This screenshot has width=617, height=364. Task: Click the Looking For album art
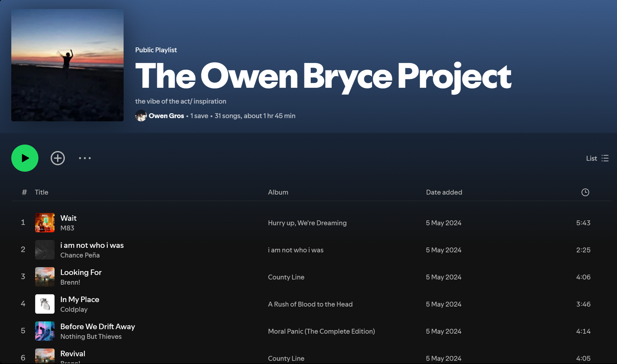pos(45,277)
